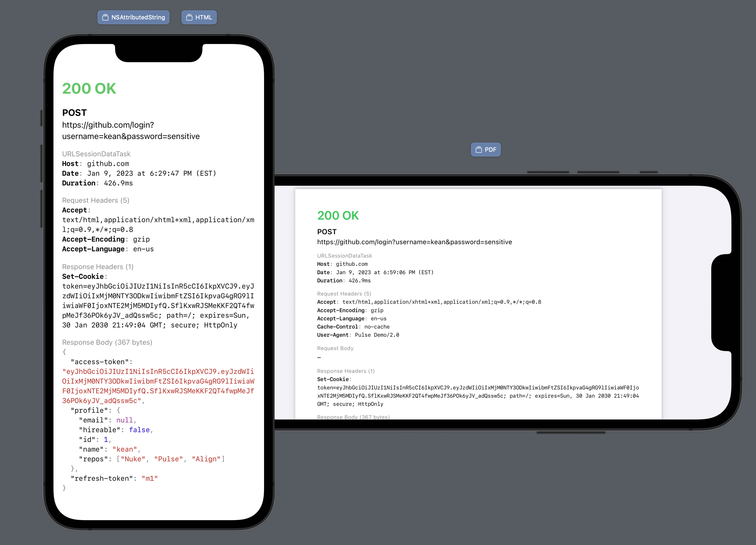Click "200 OK" status in portrait phone
Image resolution: width=756 pixels, height=545 pixels.
pyautogui.click(x=89, y=89)
